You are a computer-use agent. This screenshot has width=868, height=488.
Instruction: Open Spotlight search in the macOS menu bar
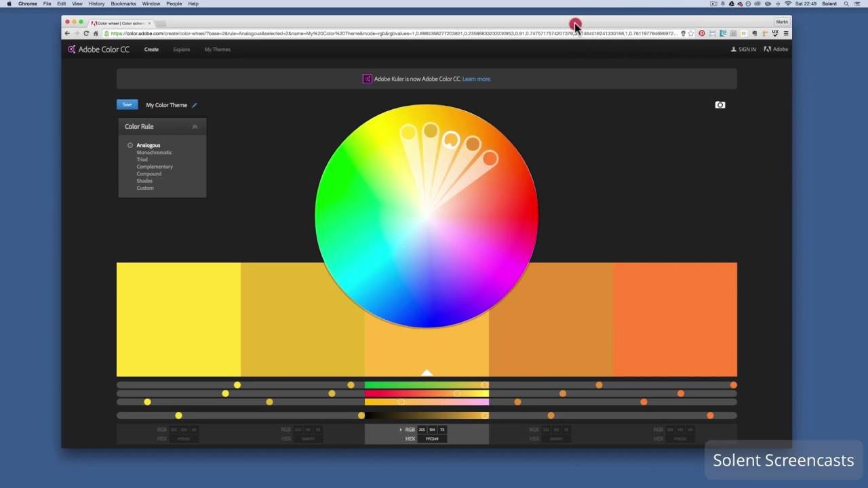[846, 4]
